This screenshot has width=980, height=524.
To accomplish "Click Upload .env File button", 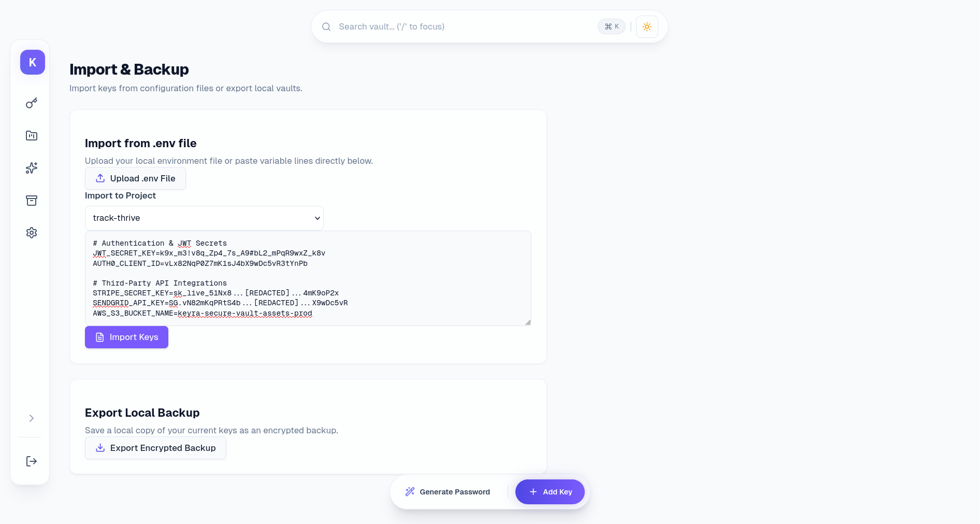I will coord(135,178).
